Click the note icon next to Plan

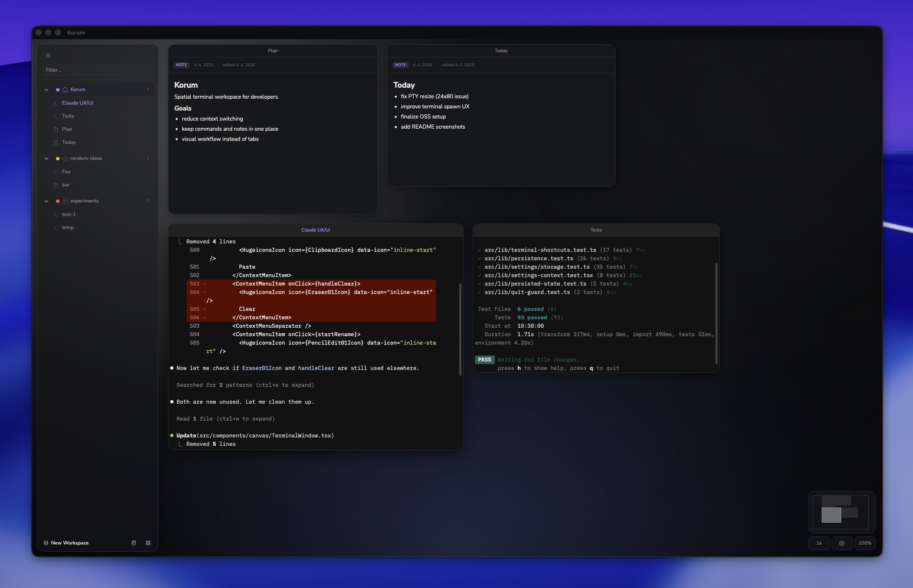[55, 129]
